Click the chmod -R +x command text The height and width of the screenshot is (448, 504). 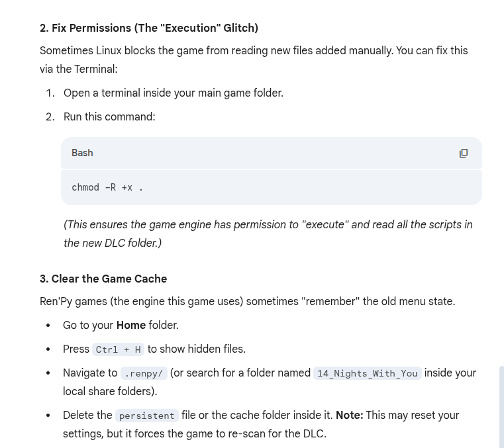107,187
